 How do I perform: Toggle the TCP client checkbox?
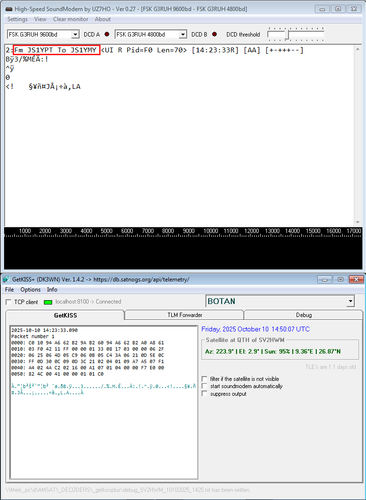[x=8, y=302]
